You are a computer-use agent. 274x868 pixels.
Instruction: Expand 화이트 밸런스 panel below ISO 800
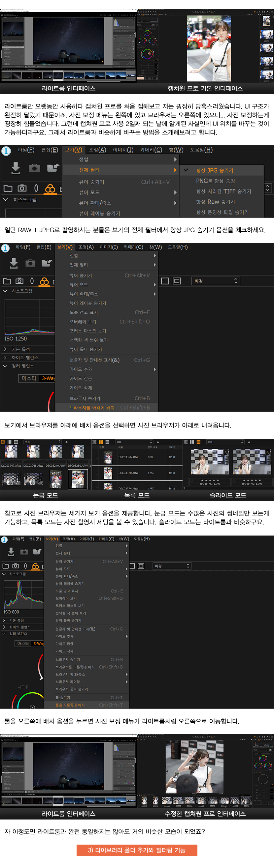pos(4,627)
